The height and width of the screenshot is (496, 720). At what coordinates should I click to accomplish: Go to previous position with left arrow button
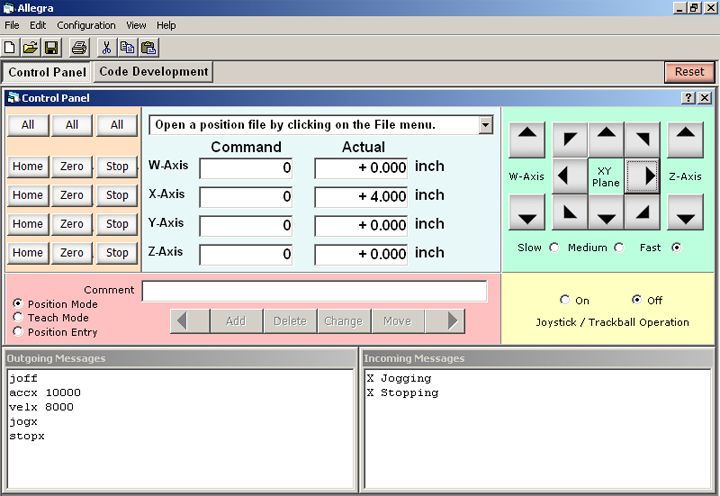tap(190, 321)
